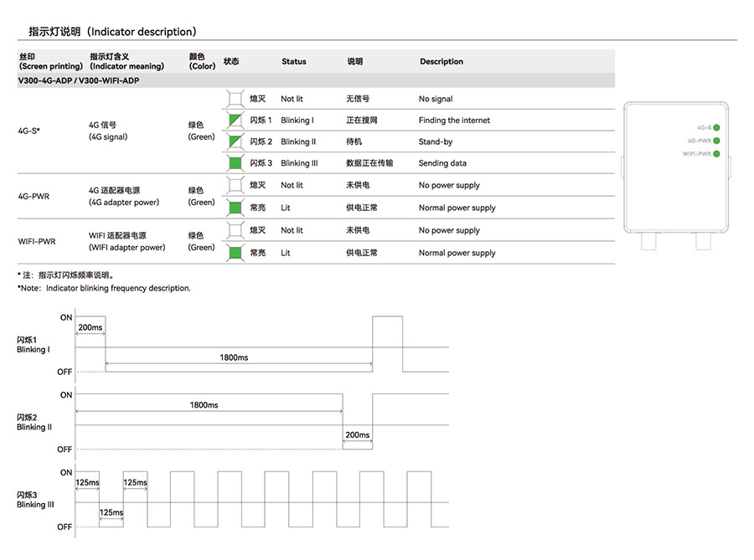Click the 4G-S green LED on the device
Image resolution: width=754 pixels, height=560 pixels.
(x=717, y=127)
